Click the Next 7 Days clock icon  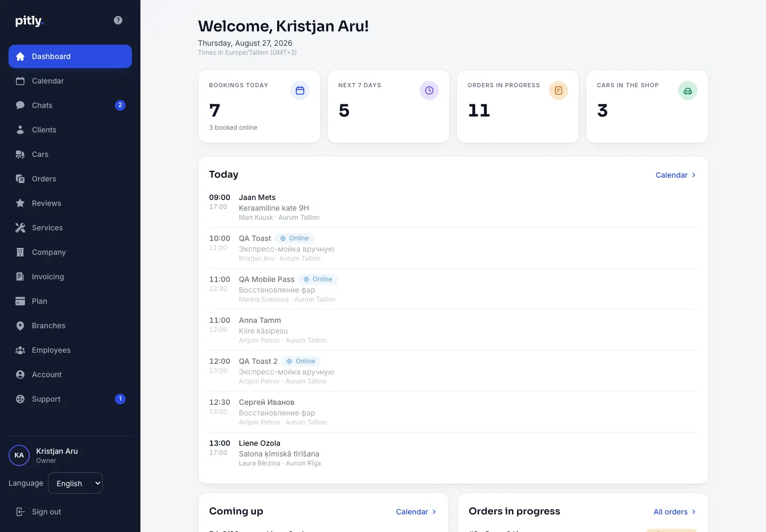429,90
